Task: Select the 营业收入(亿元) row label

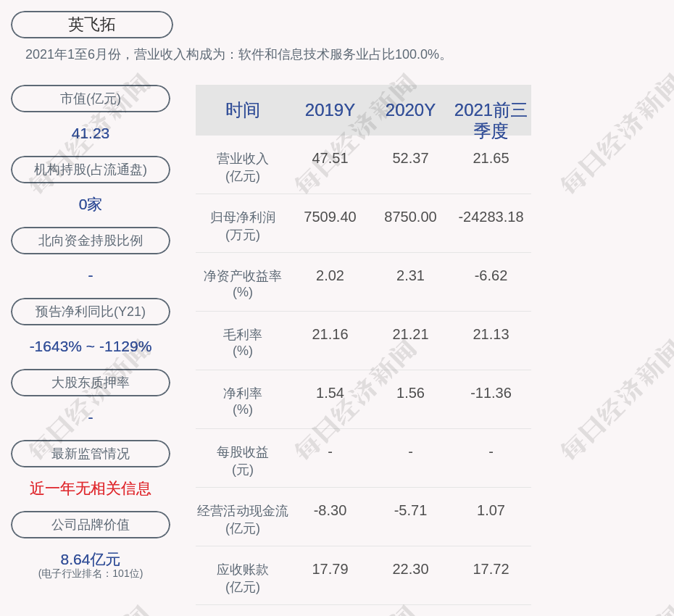Action: (x=243, y=167)
